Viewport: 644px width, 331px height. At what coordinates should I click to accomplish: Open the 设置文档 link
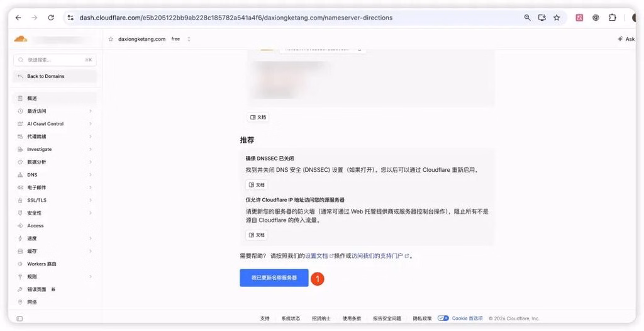[x=319, y=255]
